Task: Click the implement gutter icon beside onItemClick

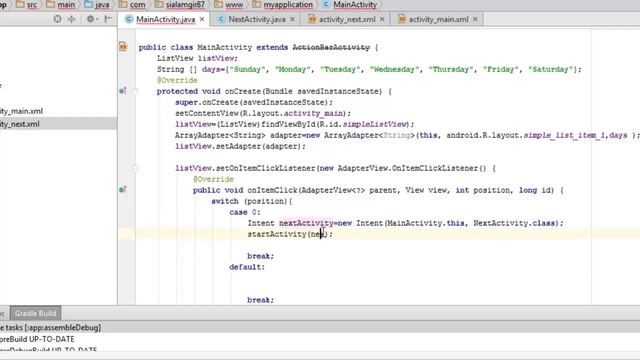Action: click(122, 190)
